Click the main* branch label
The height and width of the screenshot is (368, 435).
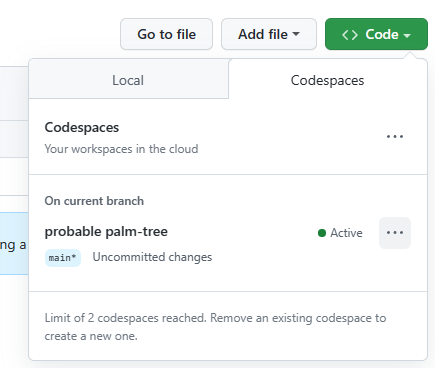click(x=63, y=258)
